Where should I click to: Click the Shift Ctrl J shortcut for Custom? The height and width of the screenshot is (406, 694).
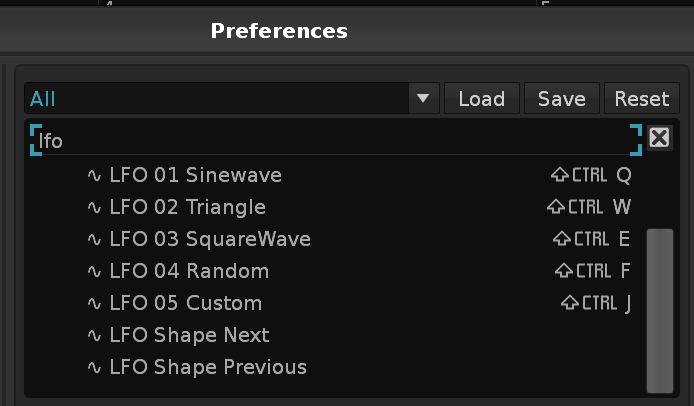tap(596, 303)
